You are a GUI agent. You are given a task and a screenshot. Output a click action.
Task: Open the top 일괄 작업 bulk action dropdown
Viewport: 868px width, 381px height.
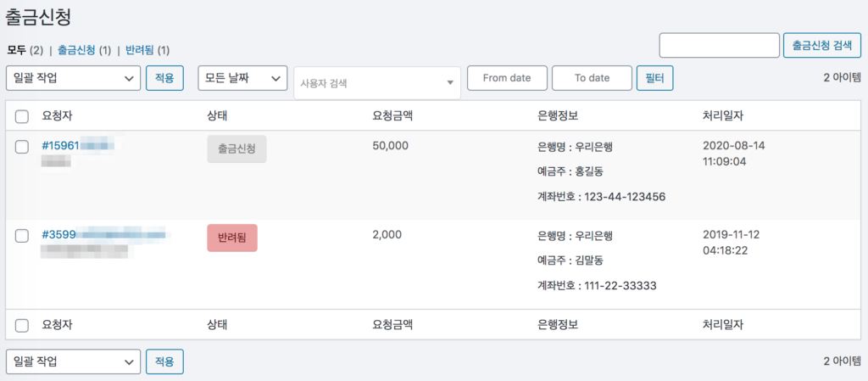click(x=73, y=78)
